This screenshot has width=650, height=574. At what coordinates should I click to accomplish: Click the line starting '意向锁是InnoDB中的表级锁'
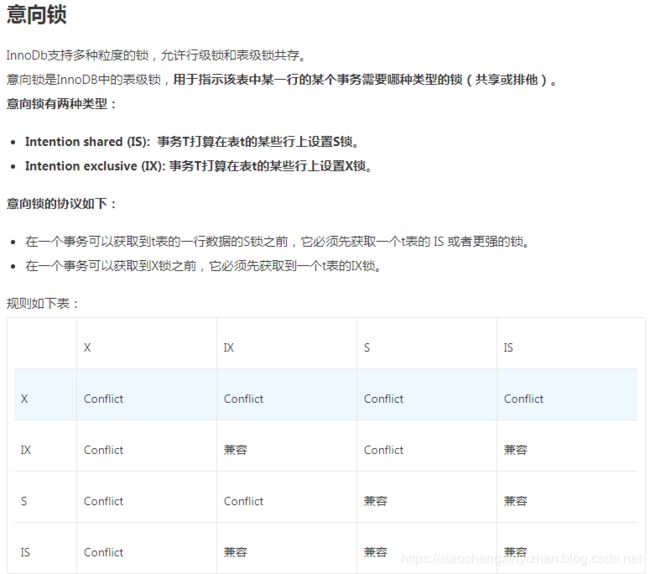click(x=281, y=79)
